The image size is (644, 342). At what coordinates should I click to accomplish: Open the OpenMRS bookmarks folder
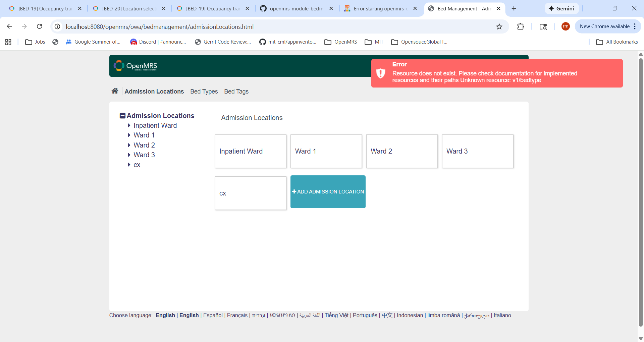point(341,42)
